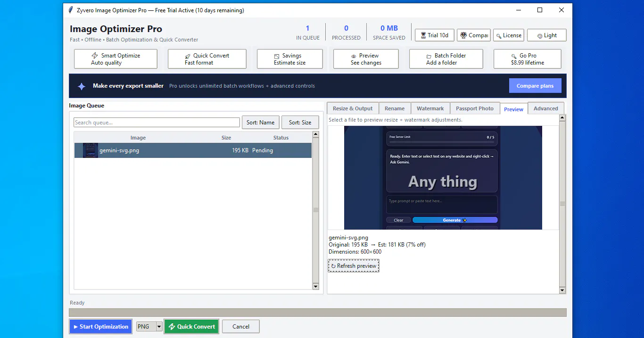This screenshot has height=338, width=644.
Task: Click the preview panel scrollbar up arrow
Action: (x=562, y=118)
